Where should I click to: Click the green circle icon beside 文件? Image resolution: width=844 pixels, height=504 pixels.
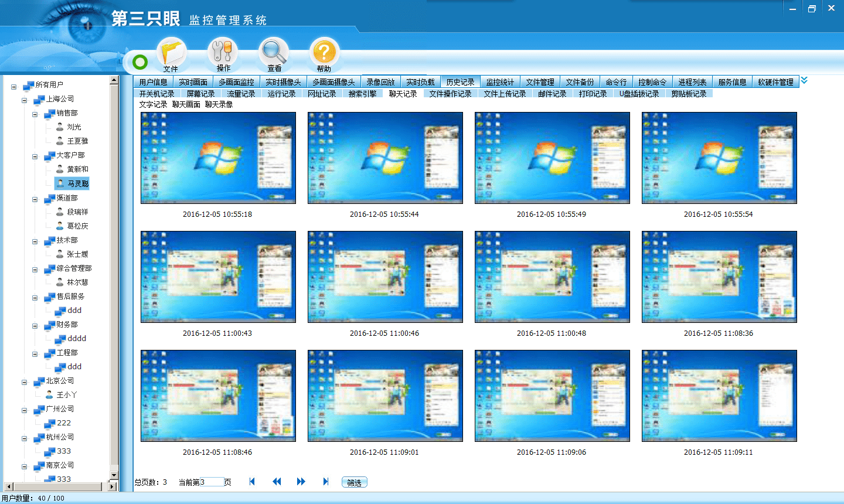pos(140,62)
